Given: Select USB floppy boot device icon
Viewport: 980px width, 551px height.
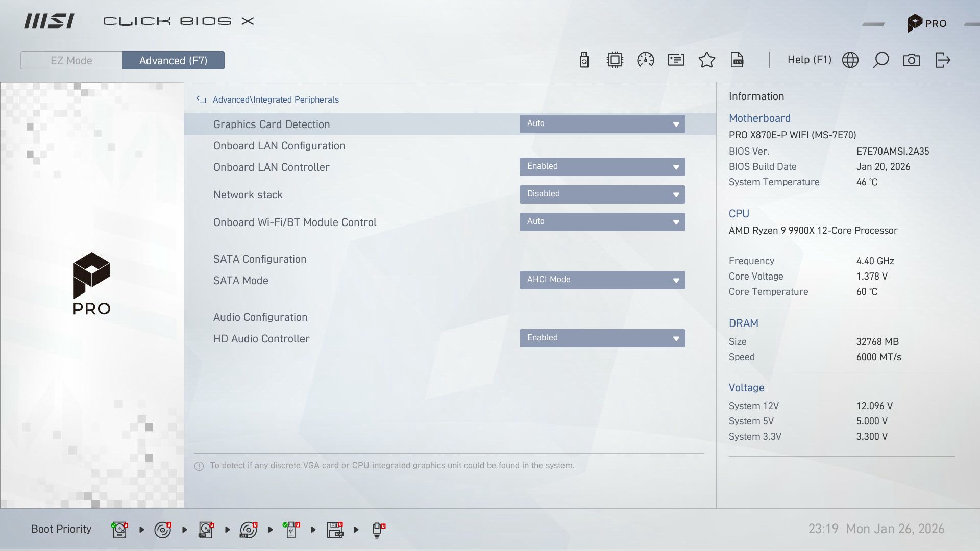Looking at the screenshot, I should pos(335,530).
